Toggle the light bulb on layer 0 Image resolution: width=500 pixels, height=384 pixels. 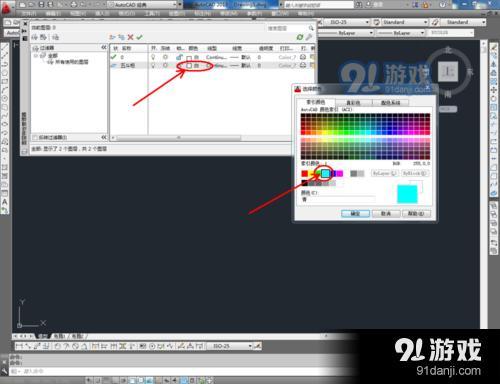153,57
